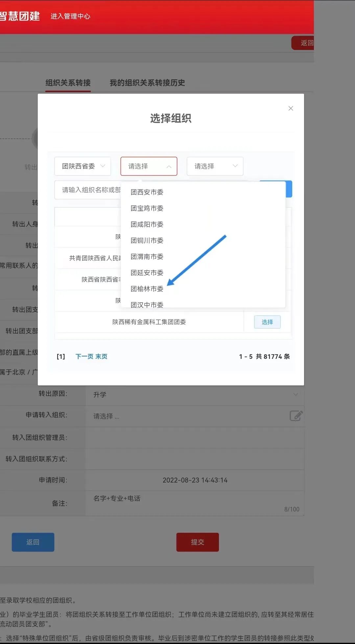Image resolution: width=355 pixels, height=644 pixels.
Task: Choose 团铜川市委 option
Action: pyautogui.click(x=147, y=240)
